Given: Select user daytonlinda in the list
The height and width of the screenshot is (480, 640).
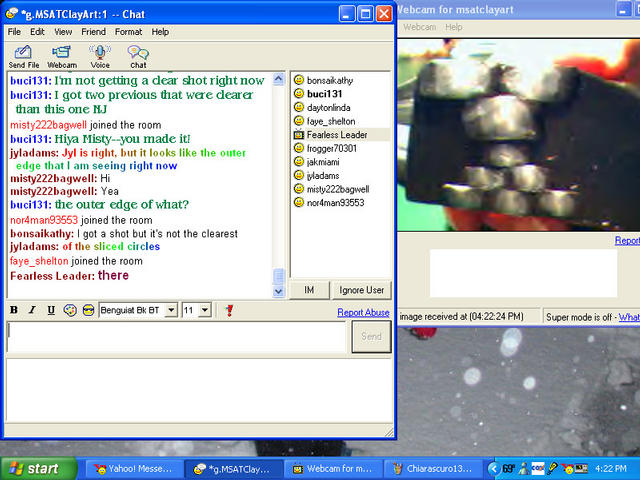Looking at the screenshot, I should [x=329, y=108].
